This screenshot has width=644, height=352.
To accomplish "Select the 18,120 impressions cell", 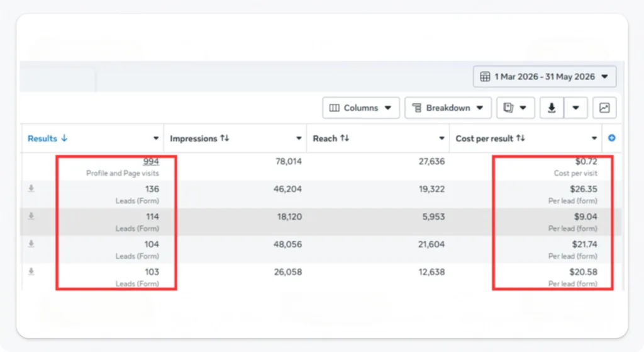I will tap(289, 217).
